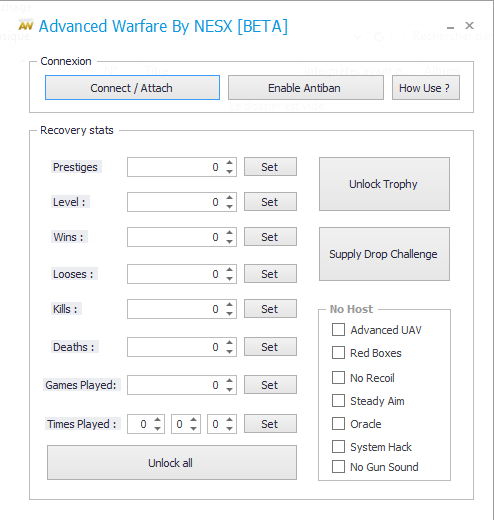Decrease Wins with down arrow

(229, 241)
